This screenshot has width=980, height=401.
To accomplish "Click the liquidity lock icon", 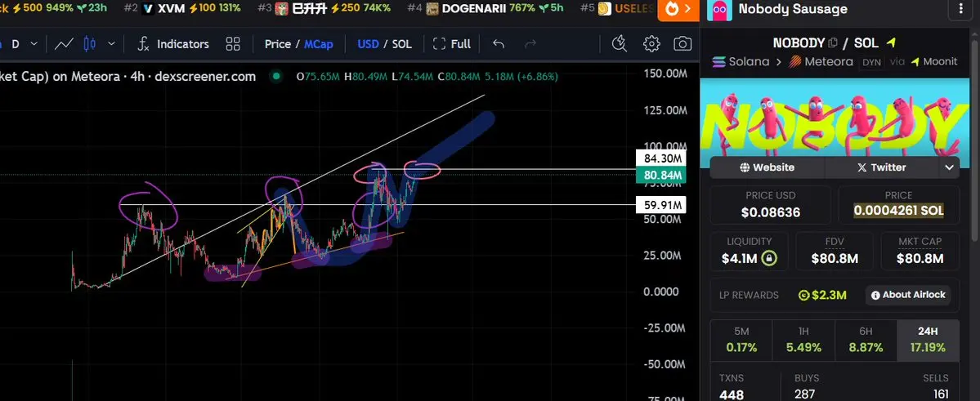I will pos(770,258).
